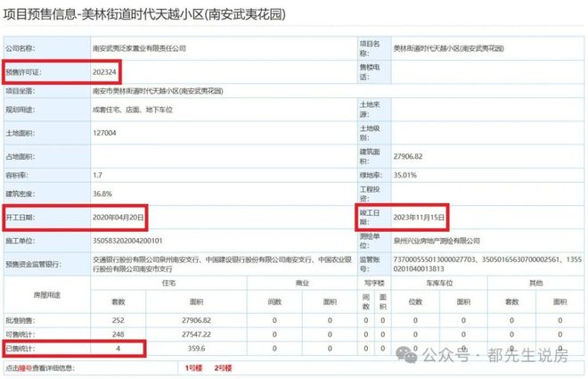Click the 位数 column header
Screen dimensions: 588x379
pos(415,301)
